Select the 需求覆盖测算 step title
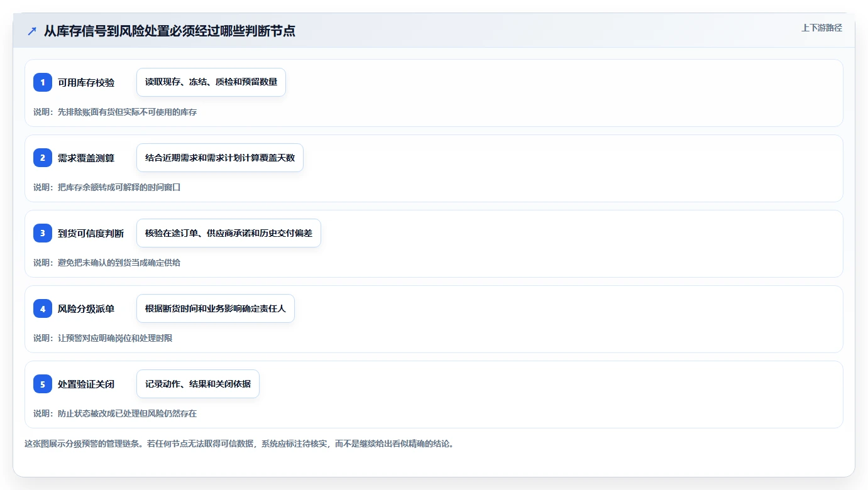Image resolution: width=868 pixels, height=490 pixels. [x=86, y=158]
